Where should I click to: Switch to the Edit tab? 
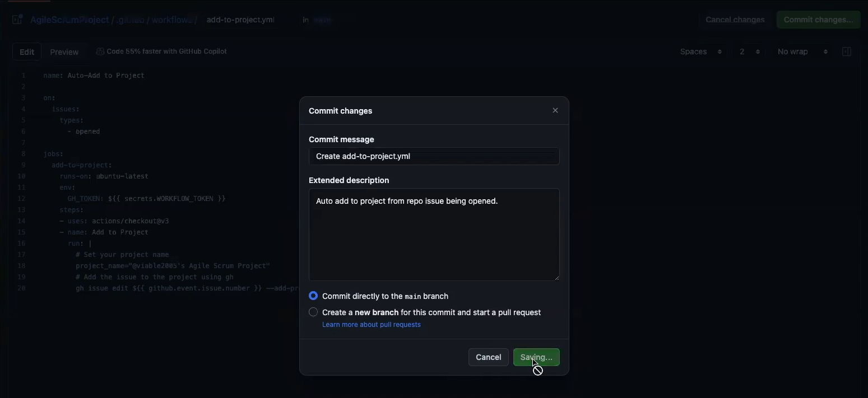(x=27, y=51)
